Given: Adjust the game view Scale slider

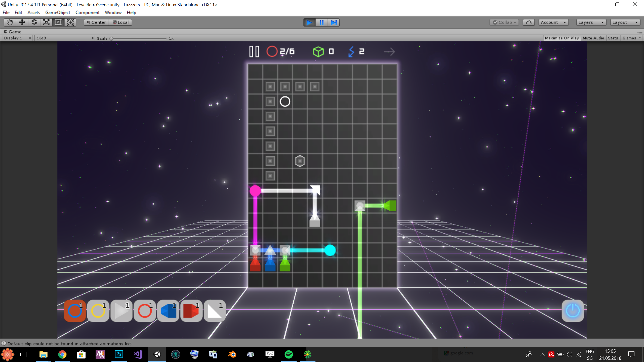Looking at the screenshot, I should click(112, 38).
